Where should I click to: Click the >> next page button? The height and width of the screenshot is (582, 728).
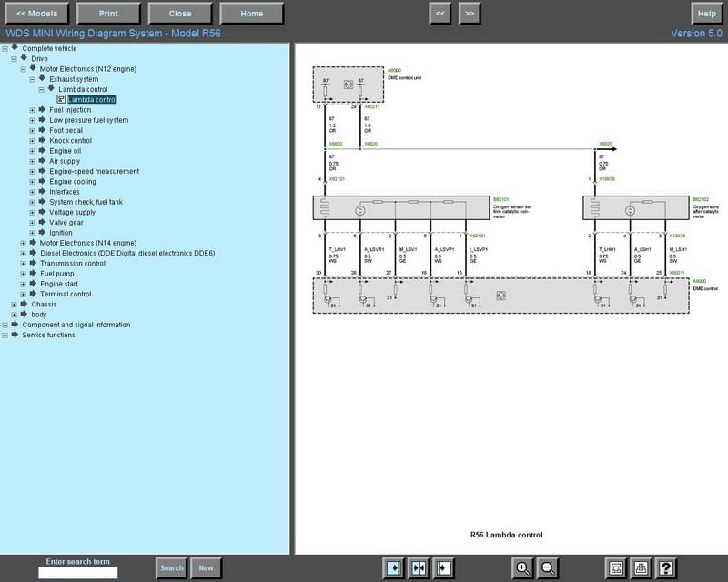(x=470, y=14)
